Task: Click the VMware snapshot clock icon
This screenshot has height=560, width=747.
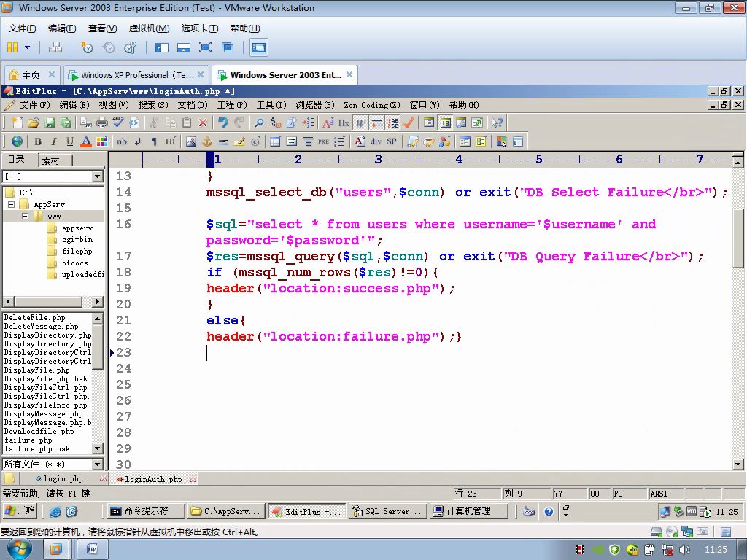Action: point(86,47)
